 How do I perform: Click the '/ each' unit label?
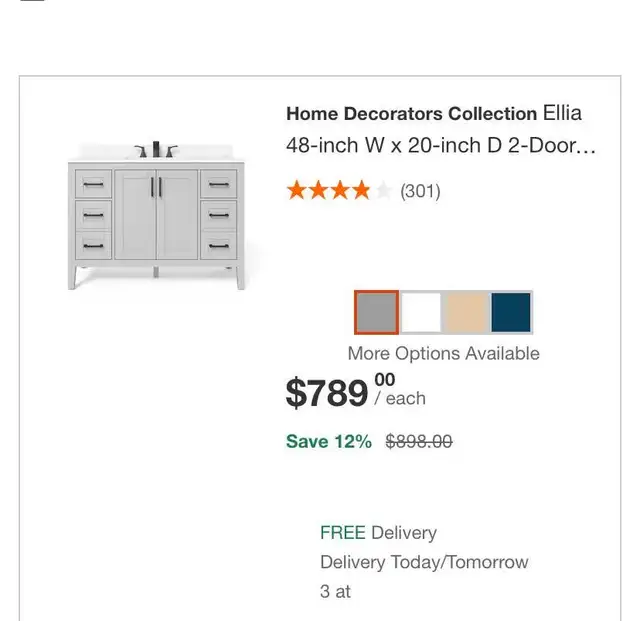[x=400, y=398]
